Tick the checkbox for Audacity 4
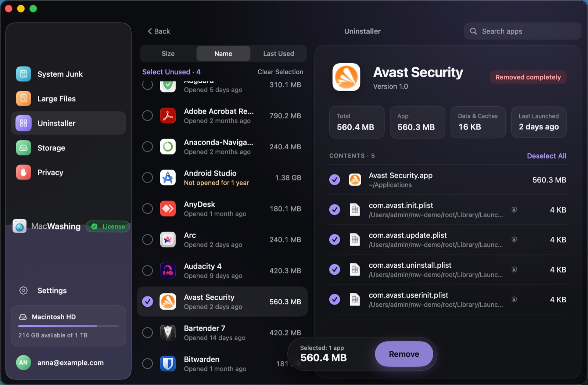The height and width of the screenshot is (385, 588). point(148,271)
